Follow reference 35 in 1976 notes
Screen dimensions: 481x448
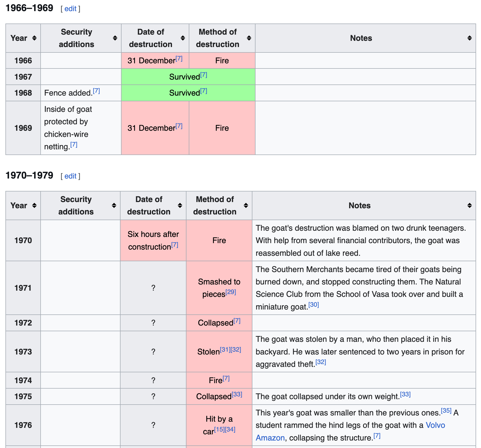(x=446, y=411)
